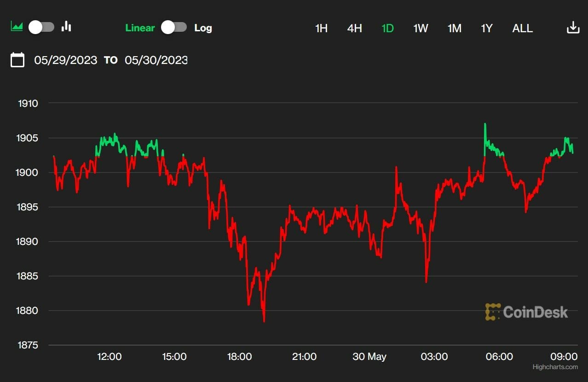Select the candlestick bar chart icon
Screen dimensions: 588x382
click(x=66, y=26)
